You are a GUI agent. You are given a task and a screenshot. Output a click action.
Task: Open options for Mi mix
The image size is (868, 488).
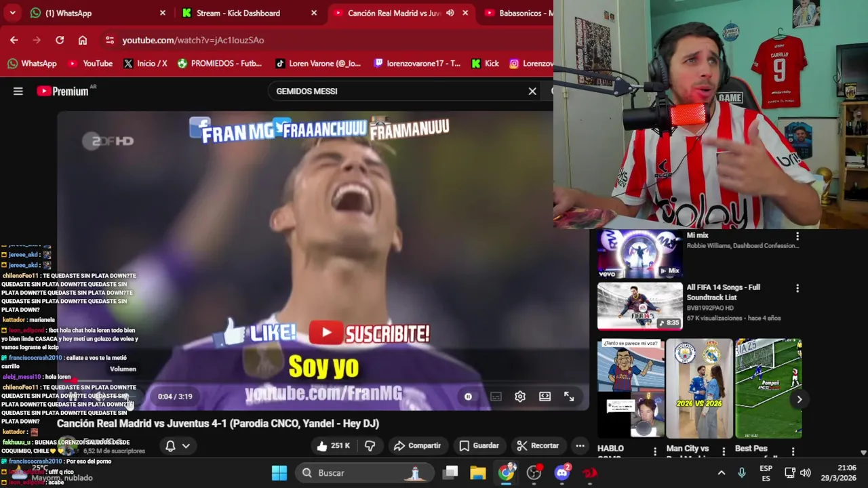(x=797, y=236)
